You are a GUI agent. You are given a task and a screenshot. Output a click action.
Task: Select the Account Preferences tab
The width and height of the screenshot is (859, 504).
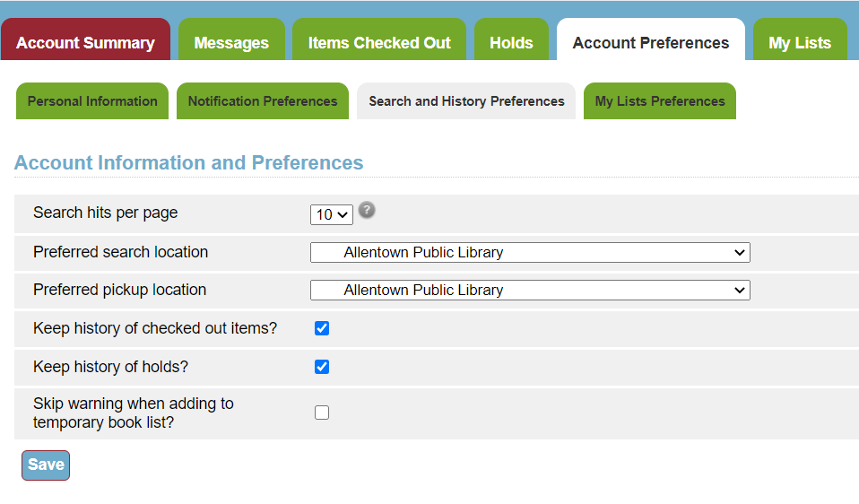tap(651, 40)
